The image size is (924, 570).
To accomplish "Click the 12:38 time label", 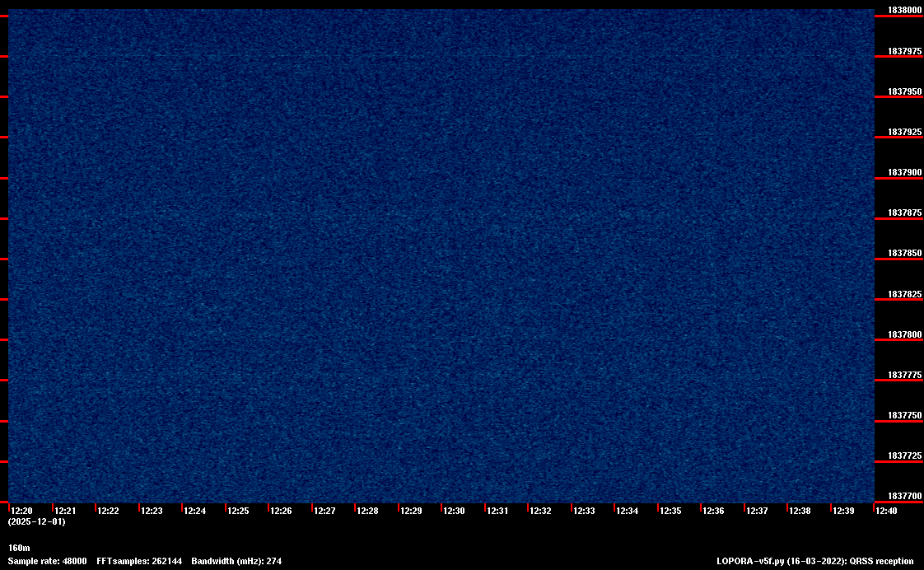I will coord(800,511).
